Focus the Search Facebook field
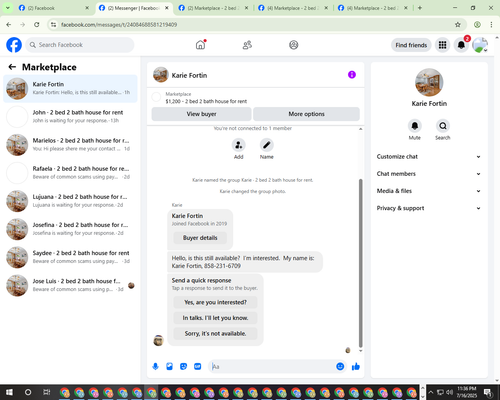The width and height of the screenshot is (500, 400). [x=80, y=45]
